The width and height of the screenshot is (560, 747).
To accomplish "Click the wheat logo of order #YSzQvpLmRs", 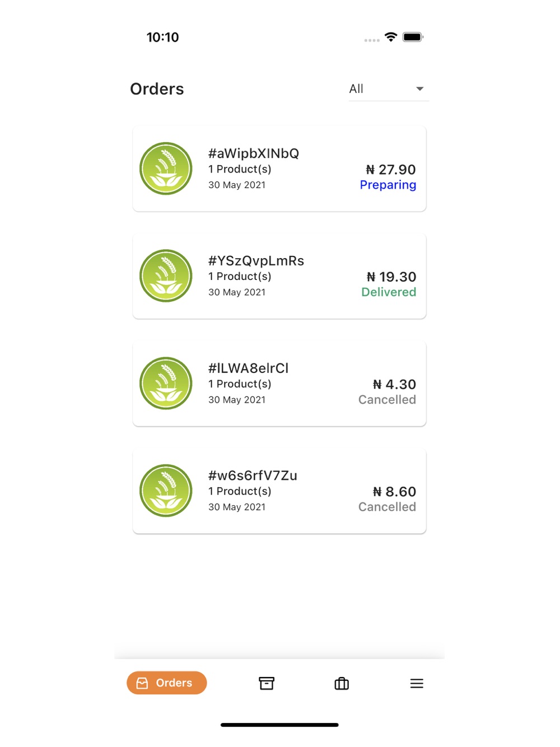I will 166,276.
